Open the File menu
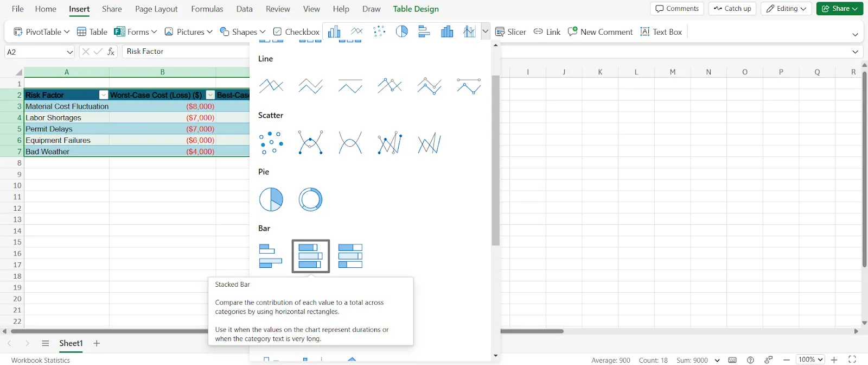The width and height of the screenshot is (868, 365). point(18,9)
